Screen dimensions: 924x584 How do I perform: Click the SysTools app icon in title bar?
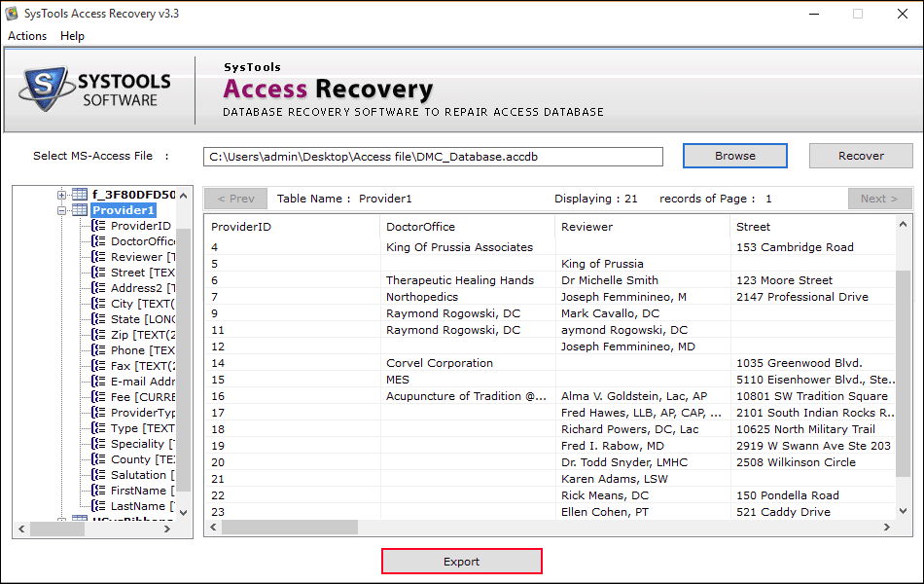[x=12, y=13]
